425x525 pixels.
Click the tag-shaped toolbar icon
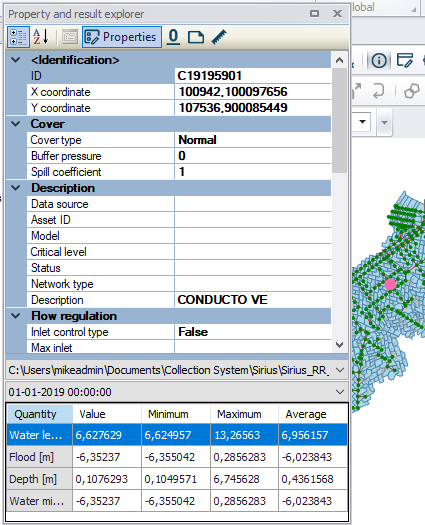196,37
